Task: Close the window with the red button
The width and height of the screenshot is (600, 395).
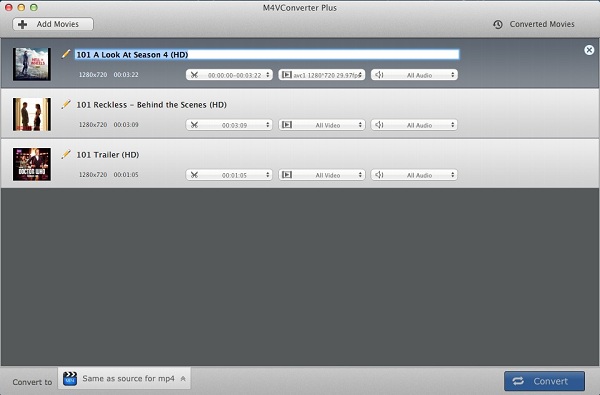Action: 8,7
